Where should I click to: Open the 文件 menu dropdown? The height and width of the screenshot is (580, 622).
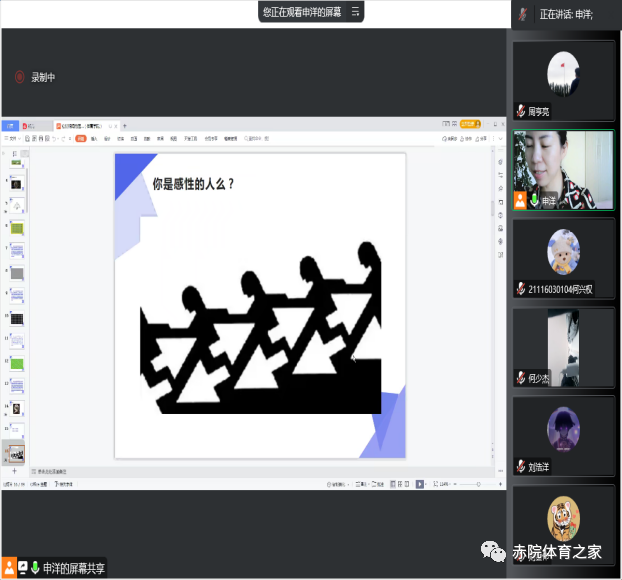[x=12, y=138]
